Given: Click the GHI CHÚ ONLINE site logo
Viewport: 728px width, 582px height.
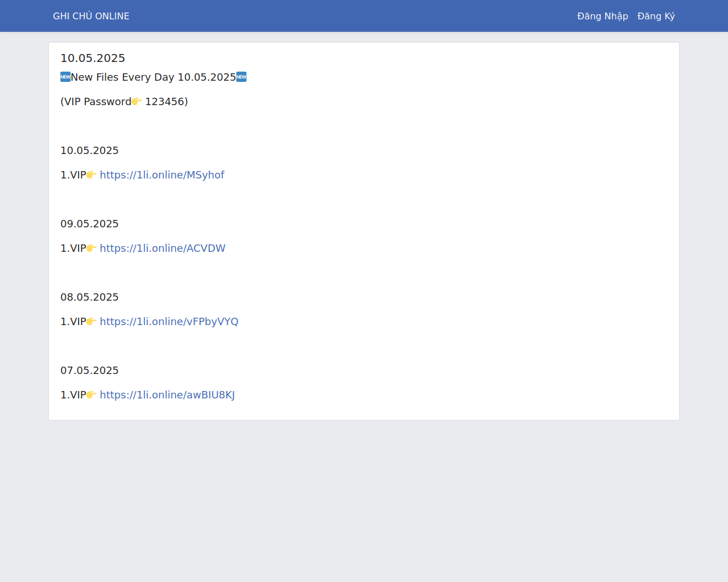Looking at the screenshot, I should click(91, 16).
